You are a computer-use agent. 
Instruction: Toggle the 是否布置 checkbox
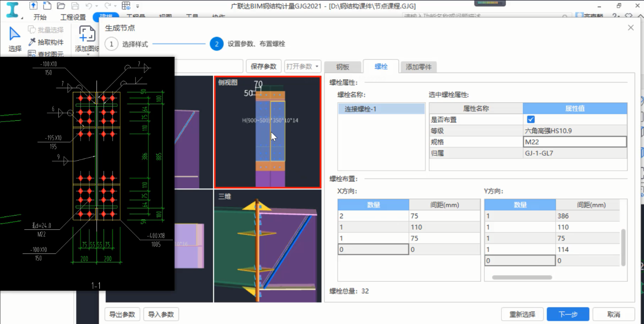pos(530,119)
